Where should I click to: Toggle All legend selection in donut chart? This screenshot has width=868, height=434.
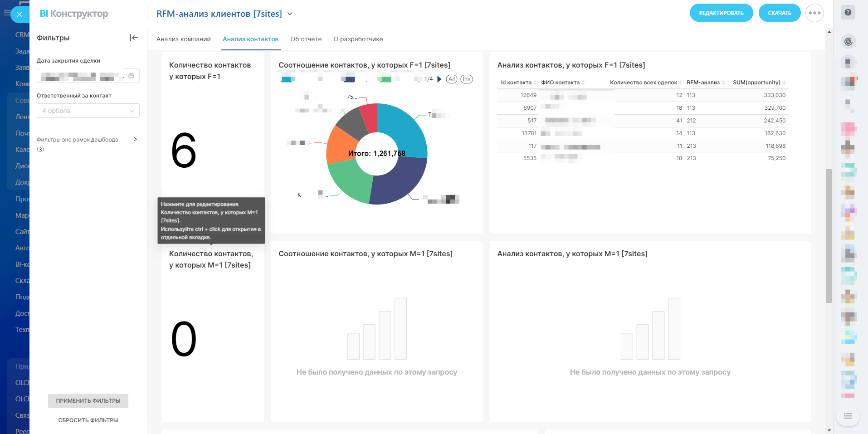(x=451, y=79)
